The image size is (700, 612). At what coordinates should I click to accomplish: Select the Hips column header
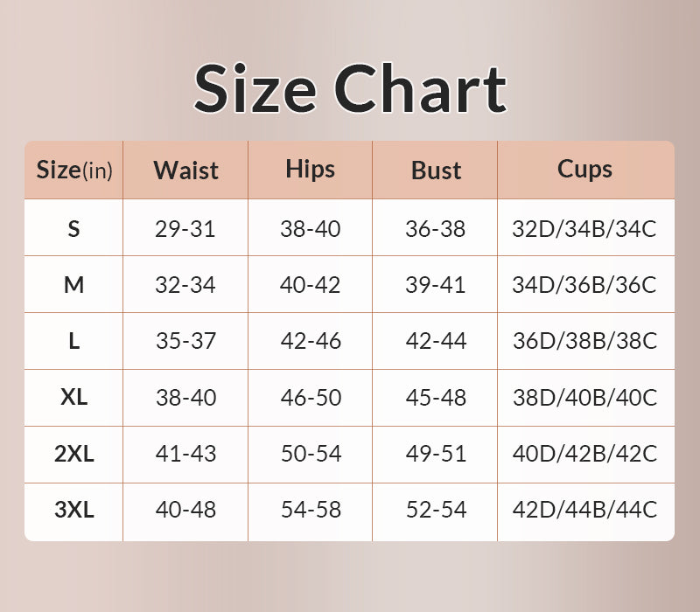click(310, 169)
